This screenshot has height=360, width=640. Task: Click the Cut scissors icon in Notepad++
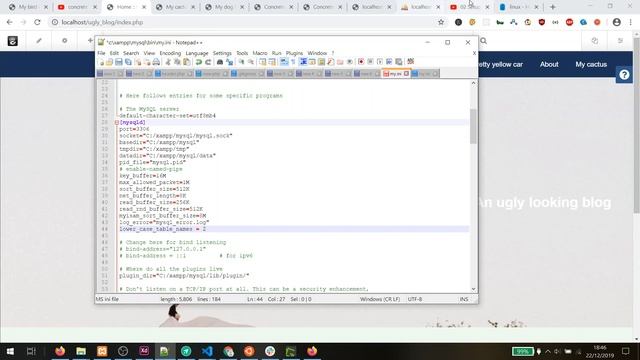168,62
